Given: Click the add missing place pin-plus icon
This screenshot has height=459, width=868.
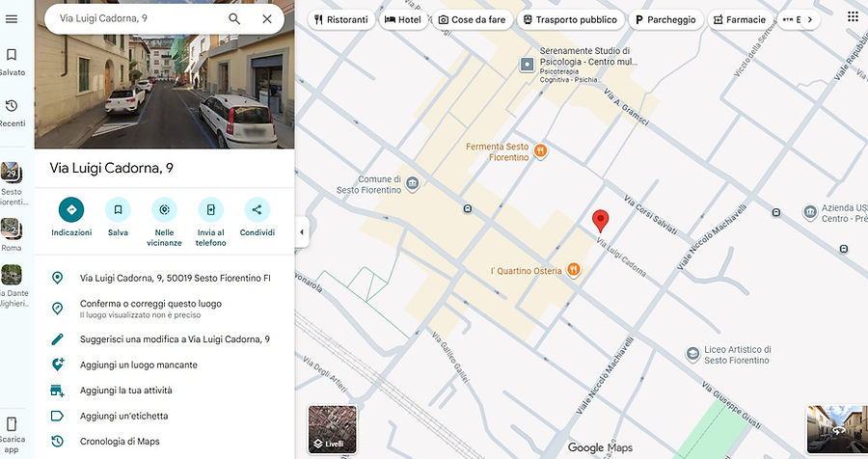Looking at the screenshot, I should point(58,364).
